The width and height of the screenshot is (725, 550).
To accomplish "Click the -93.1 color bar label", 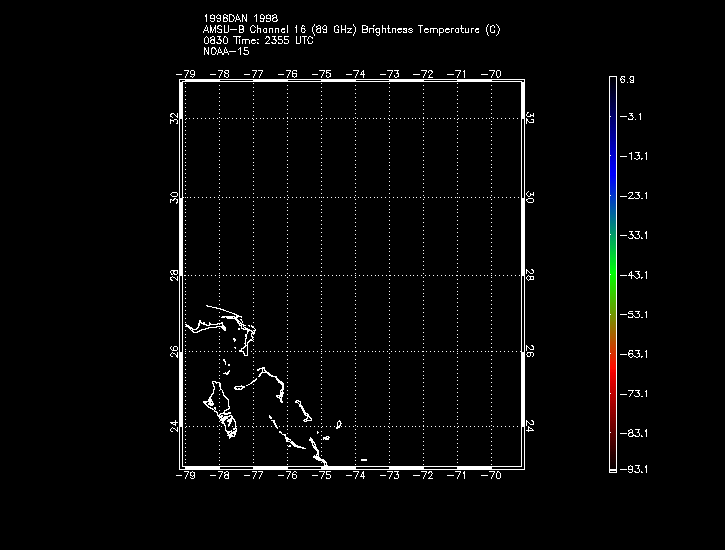I will click(x=633, y=470).
